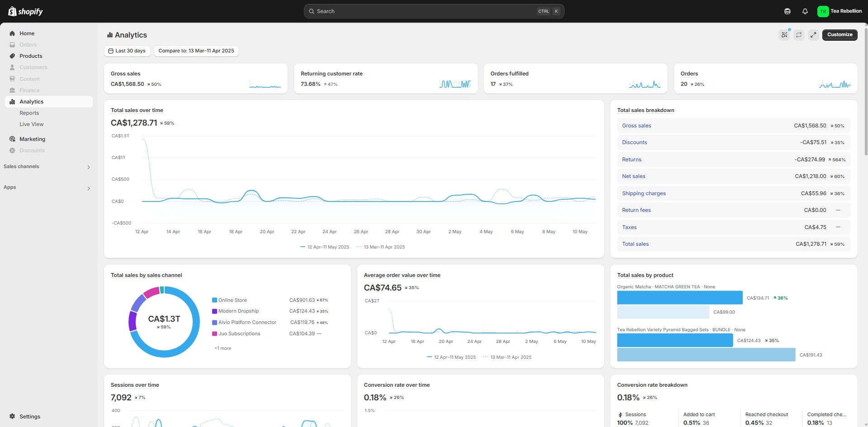Open the Net sales breakdown link
This screenshot has height=427, width=868.
coord(633,176)
